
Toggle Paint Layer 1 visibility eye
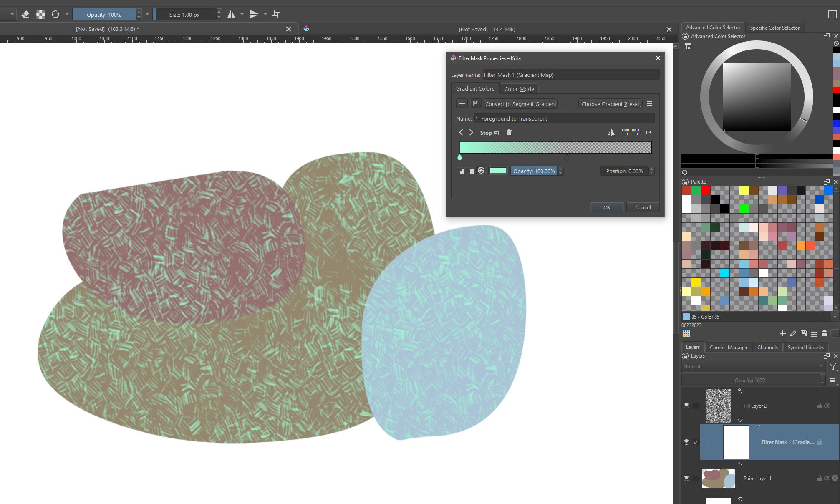[686, 478]
